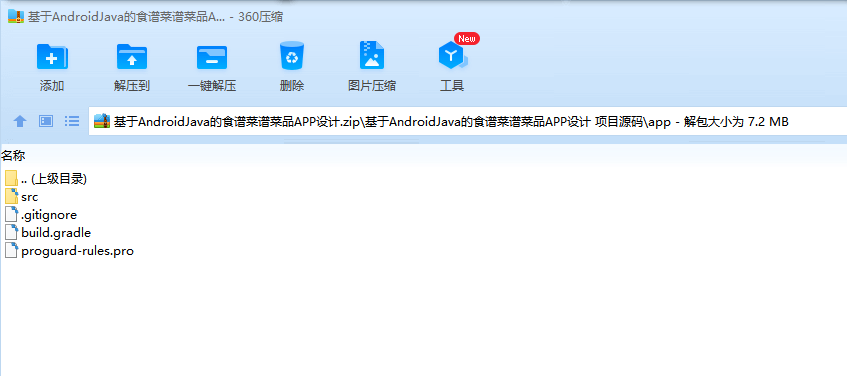Viewport: 847px width, 376px height.
Task: Click the 工具 label text
Action: coord(452,85)
